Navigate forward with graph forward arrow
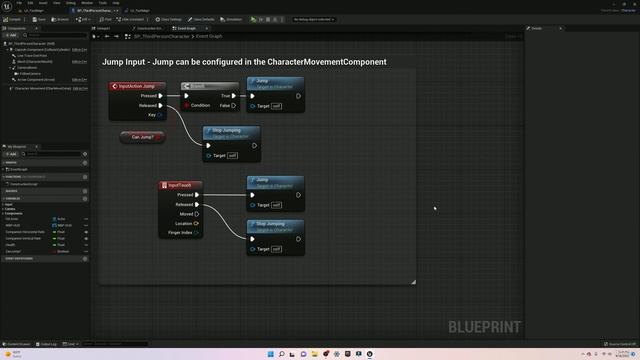 (116, 36)
